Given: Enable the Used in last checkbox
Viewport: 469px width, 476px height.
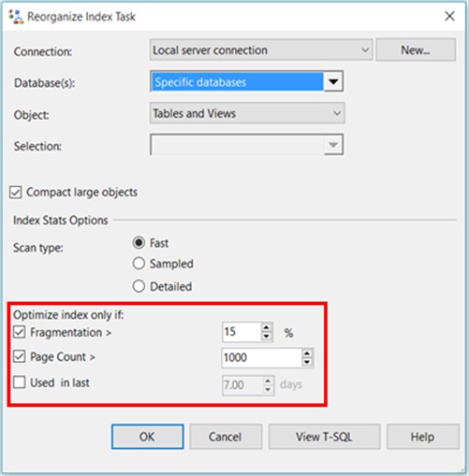Looking at the screenshot, I should point(20,382).
